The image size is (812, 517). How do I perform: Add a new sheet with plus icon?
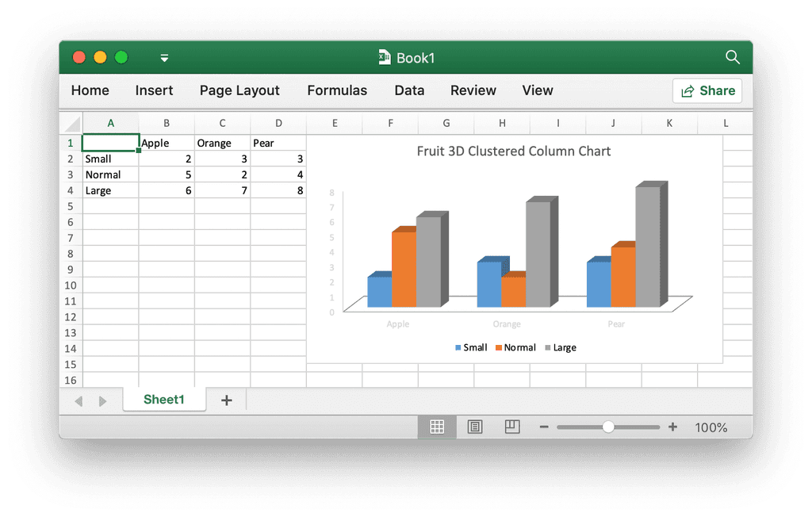tap(226, 400)
